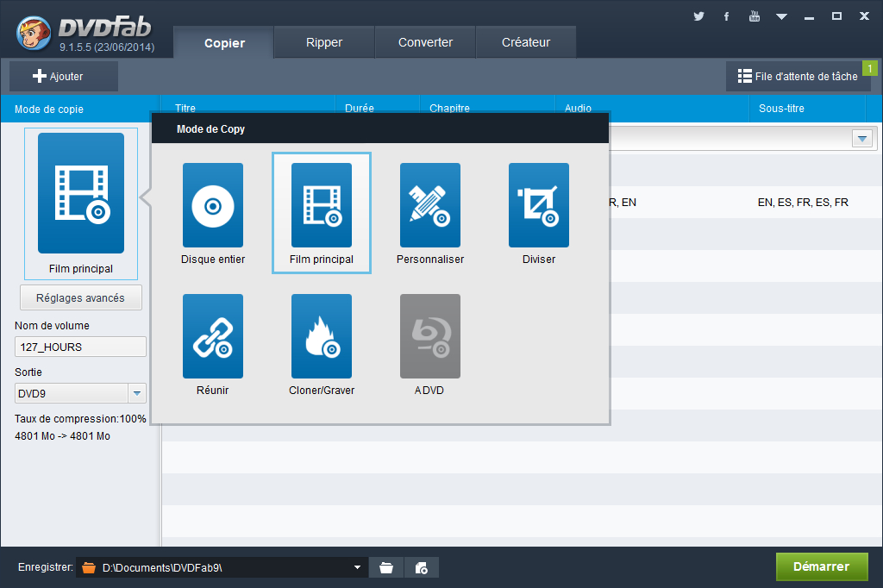Expand the title list dropdown arrow

(861, 139)
